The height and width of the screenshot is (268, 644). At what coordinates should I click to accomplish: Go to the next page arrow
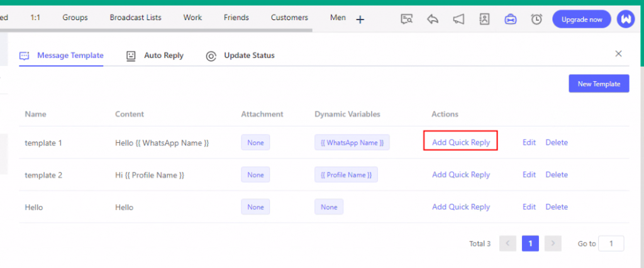553,243
